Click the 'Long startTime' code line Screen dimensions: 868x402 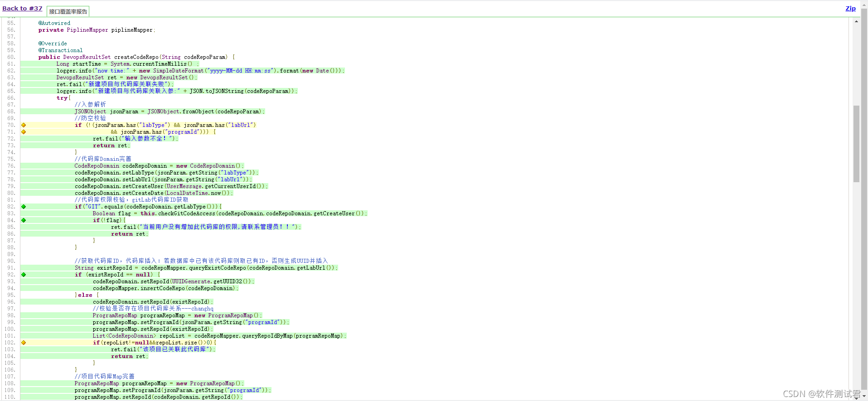tap(127, 64)
